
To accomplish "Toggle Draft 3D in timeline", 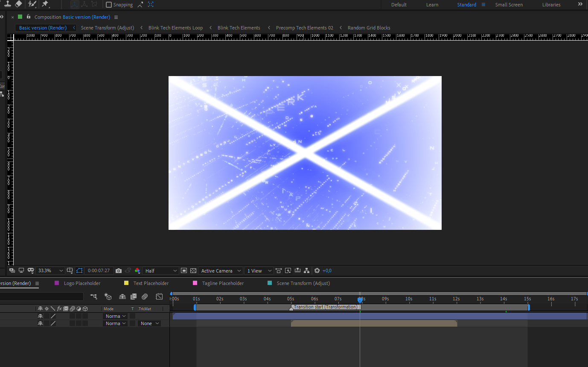I will [108, 296].
